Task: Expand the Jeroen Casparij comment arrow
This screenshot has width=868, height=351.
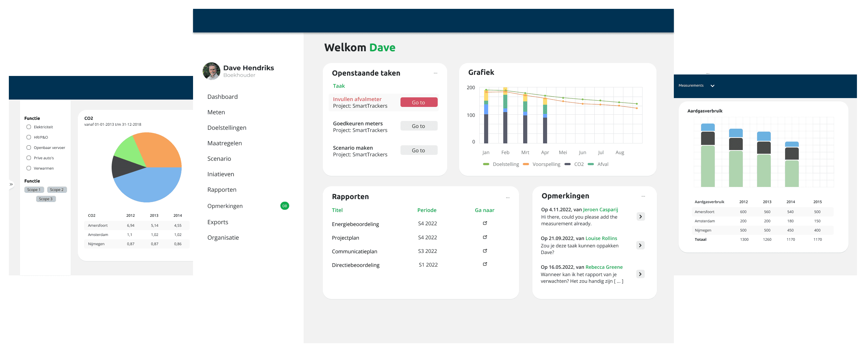Action: [640, 216]
